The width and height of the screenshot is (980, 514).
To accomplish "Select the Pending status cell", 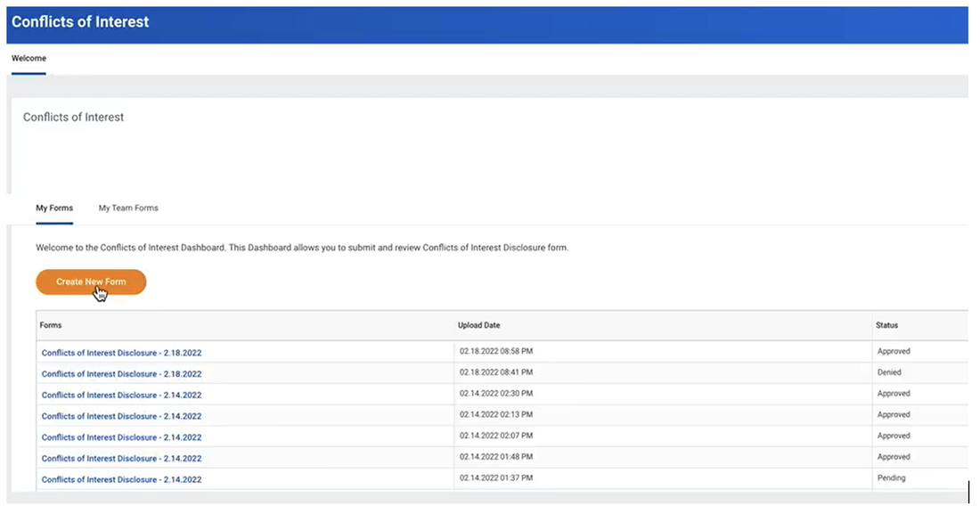I will click(x=893, y=479).
